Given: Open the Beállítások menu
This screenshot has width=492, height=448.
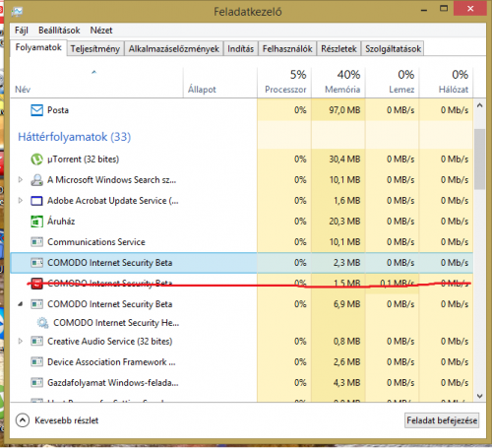Looking at the screenshot, I should click(x=59, y=31).
